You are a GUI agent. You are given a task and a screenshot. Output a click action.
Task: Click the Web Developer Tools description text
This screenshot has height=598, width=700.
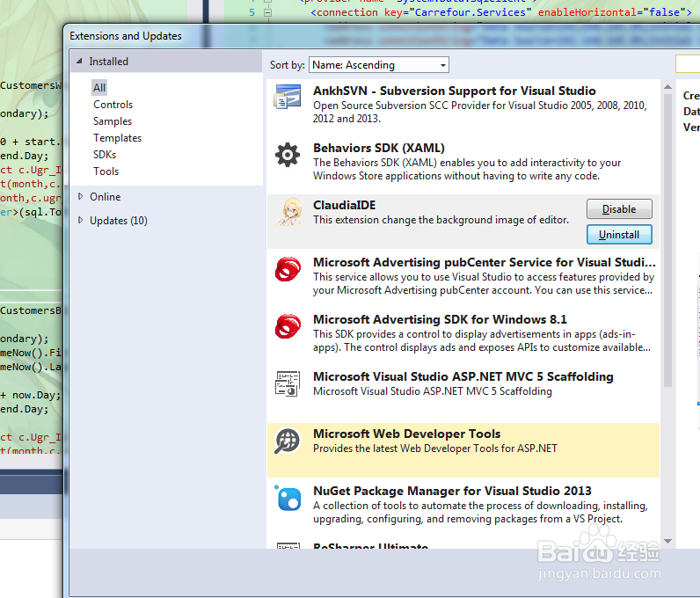pos(435,448)
